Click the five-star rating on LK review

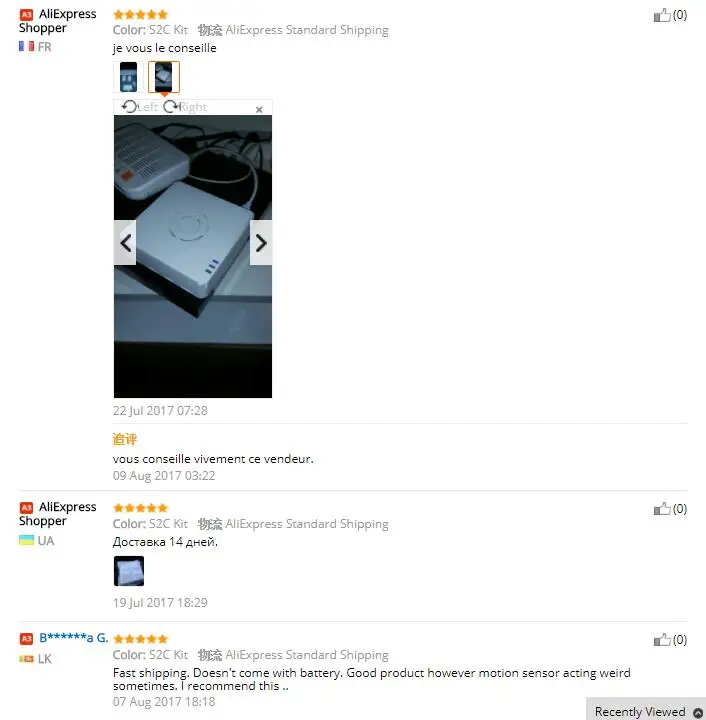pos(140,639)
